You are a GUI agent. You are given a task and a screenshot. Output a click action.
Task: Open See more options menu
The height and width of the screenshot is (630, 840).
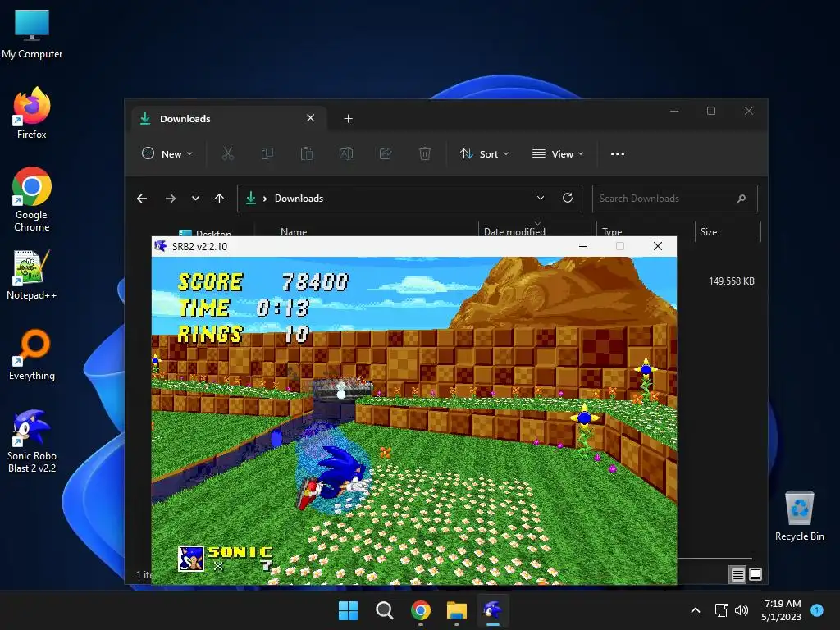[618, 153]
